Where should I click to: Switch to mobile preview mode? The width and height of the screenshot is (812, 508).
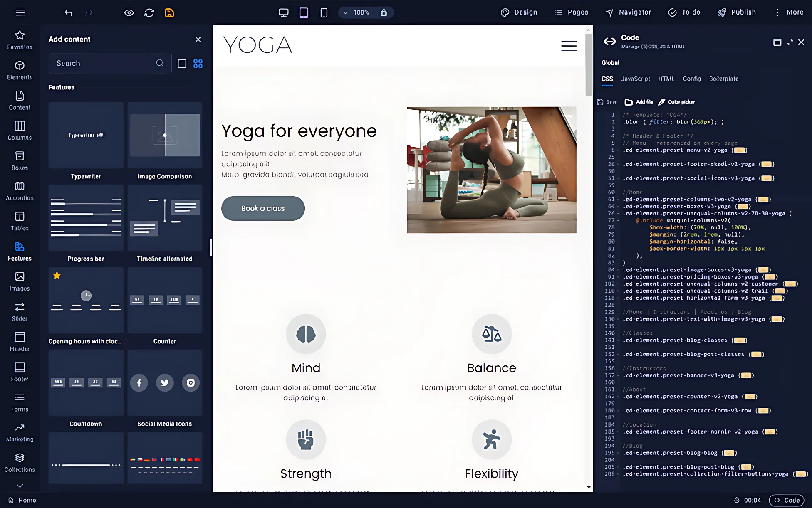tap(323, 12)
